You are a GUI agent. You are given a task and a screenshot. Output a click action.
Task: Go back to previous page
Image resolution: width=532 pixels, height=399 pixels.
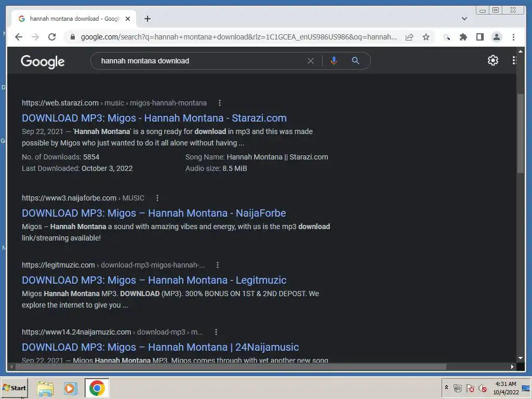[19, 37]
